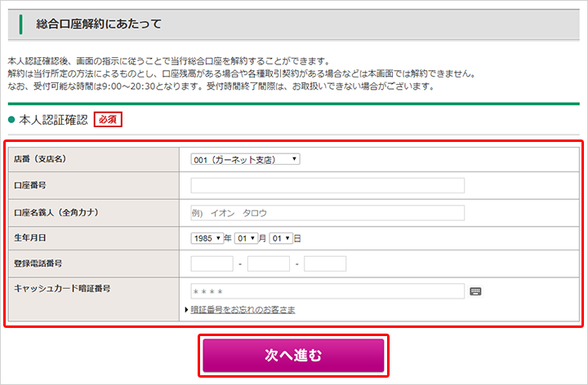Image resolution: width=588 pixels, height=385 pixels.
Task: Click the 本人認証確認 section heading
Action: [53, 120]
